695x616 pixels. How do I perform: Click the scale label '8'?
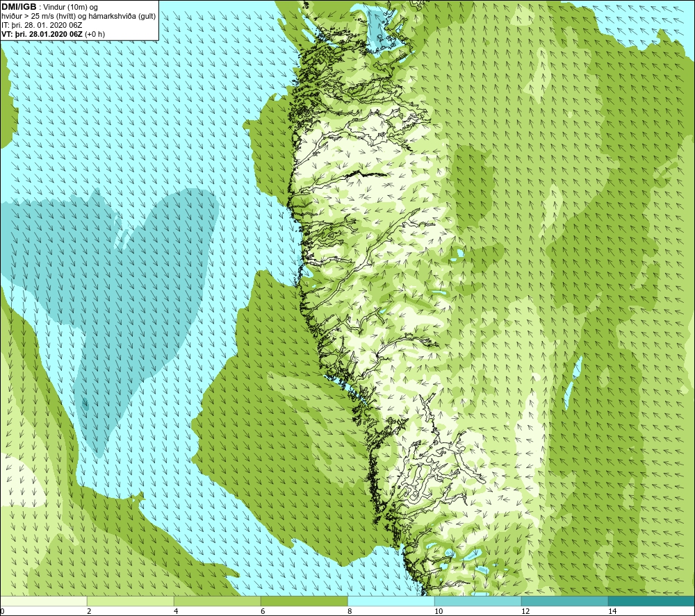350,611
